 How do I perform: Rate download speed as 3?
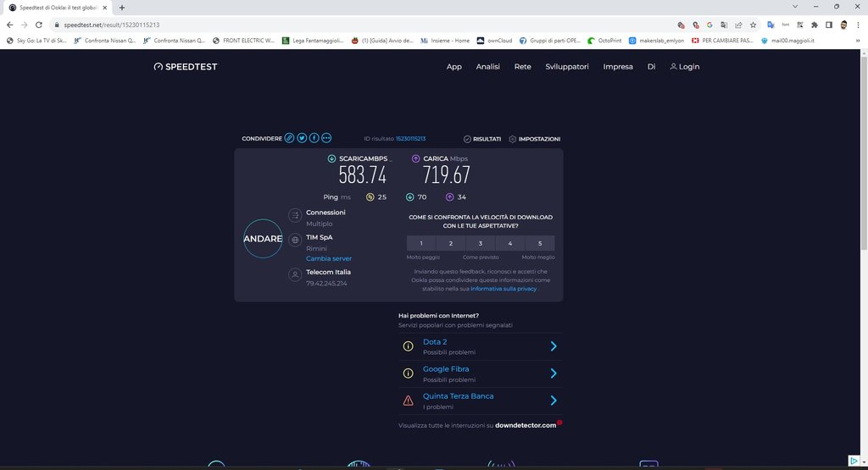coord(481,243)
